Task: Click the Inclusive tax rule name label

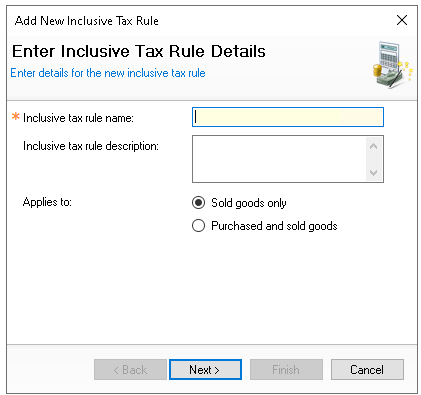Action: tap(78, 118)
